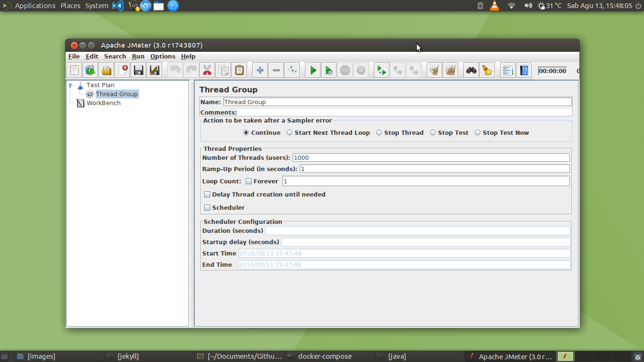644x362 pixels.
Task: Open the Templates icon in toolbar
Action: [x=91, y=70]
